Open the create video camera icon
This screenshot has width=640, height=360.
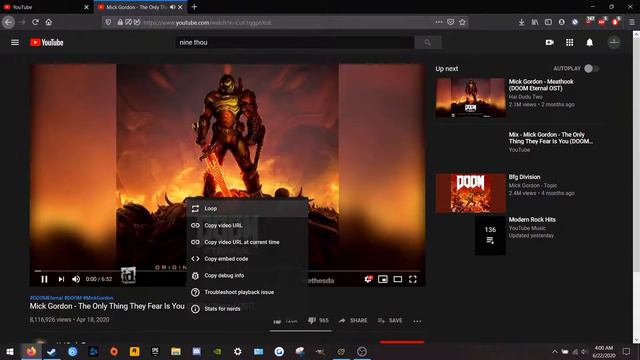[x=549, y=42]
